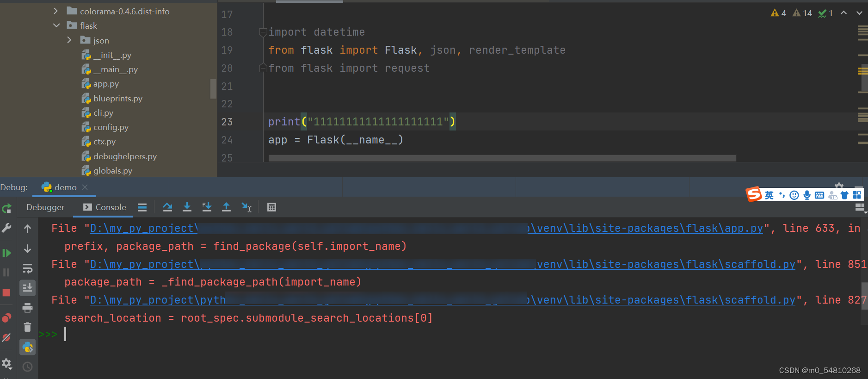Switch to the Console tab
Viewport: 868px width, 379px height.
click(x=105, y=207)
